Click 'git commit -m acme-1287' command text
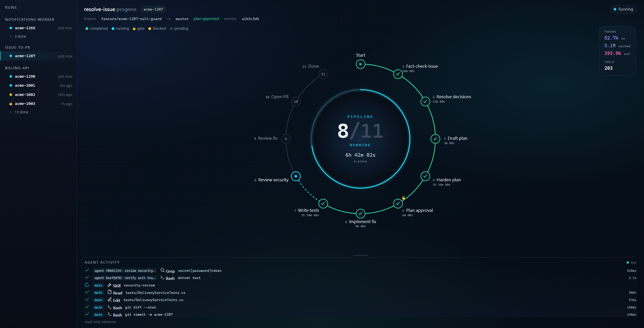 tap(149, 314)
